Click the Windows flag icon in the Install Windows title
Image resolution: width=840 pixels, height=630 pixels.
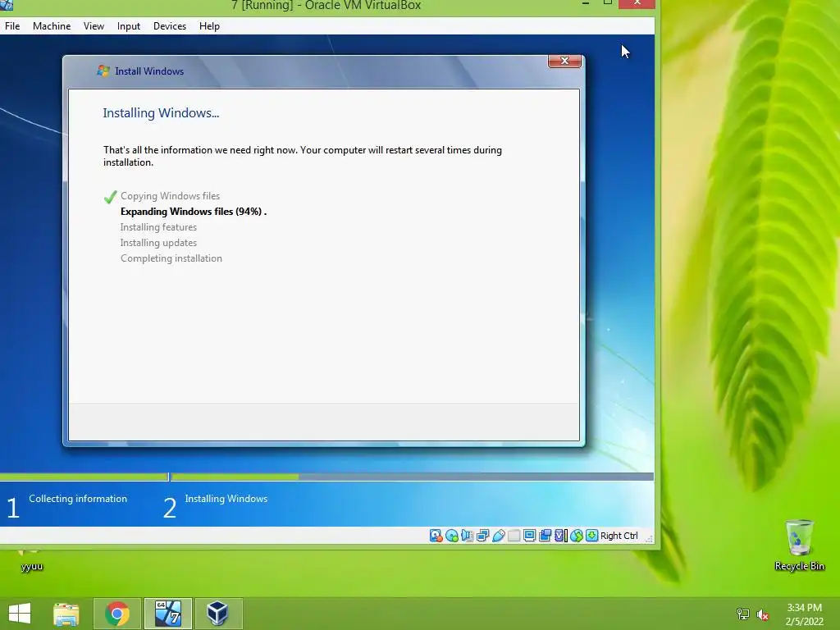point(103,71)
